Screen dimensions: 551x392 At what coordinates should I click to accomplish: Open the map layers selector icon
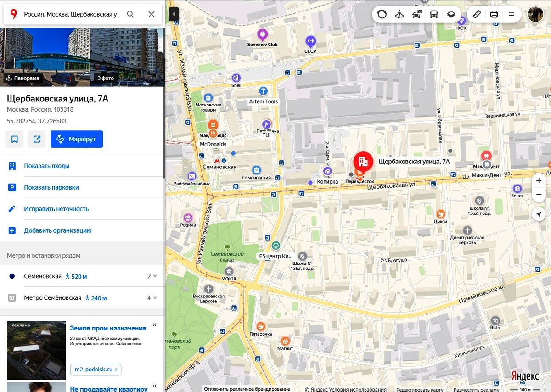click(x=451, y=14)
